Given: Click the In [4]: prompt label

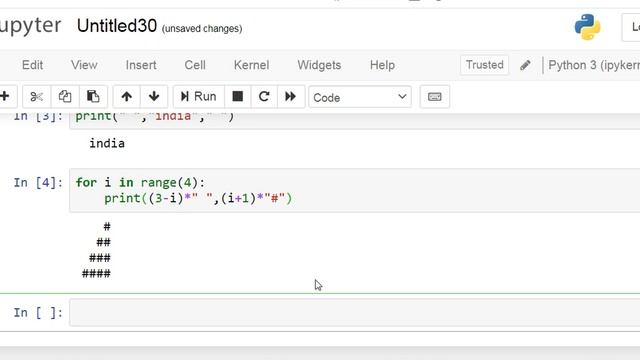Looking at the screenshot, I should coord(38,182).
